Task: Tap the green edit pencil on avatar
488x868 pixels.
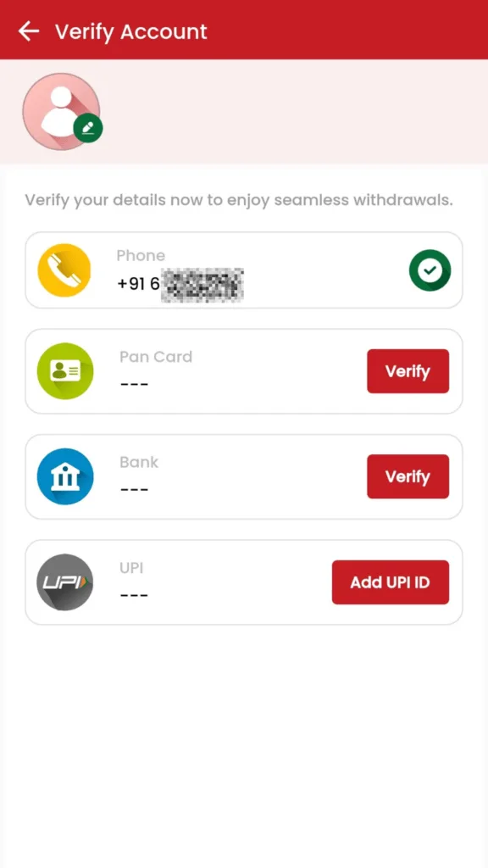Action: (x=88, y=129)
